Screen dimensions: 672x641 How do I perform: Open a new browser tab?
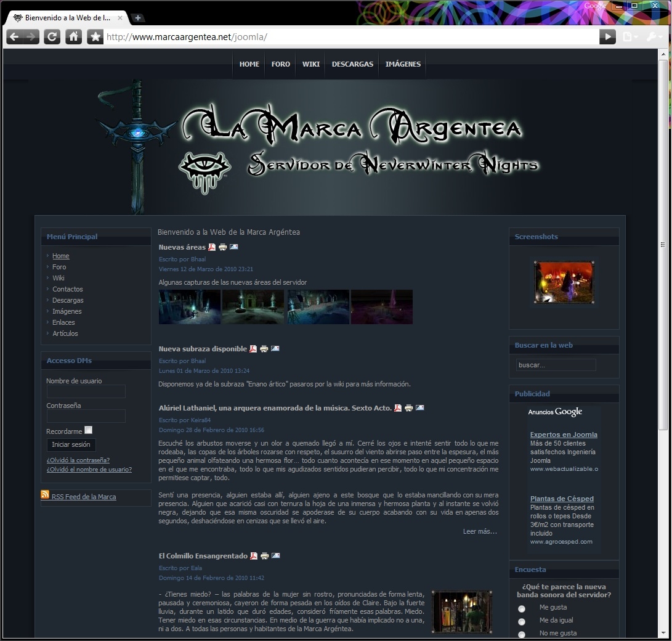pos(138,18)
